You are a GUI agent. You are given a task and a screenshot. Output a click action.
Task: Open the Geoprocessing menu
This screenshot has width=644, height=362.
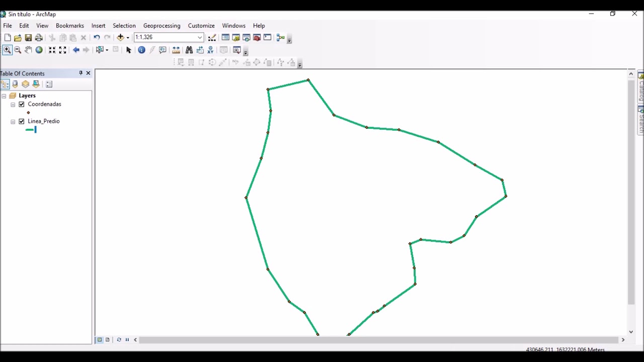click(162, 26)
